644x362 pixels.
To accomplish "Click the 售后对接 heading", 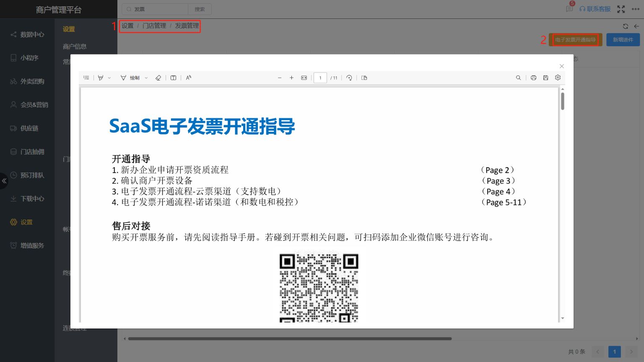I will tap(131, 226).
